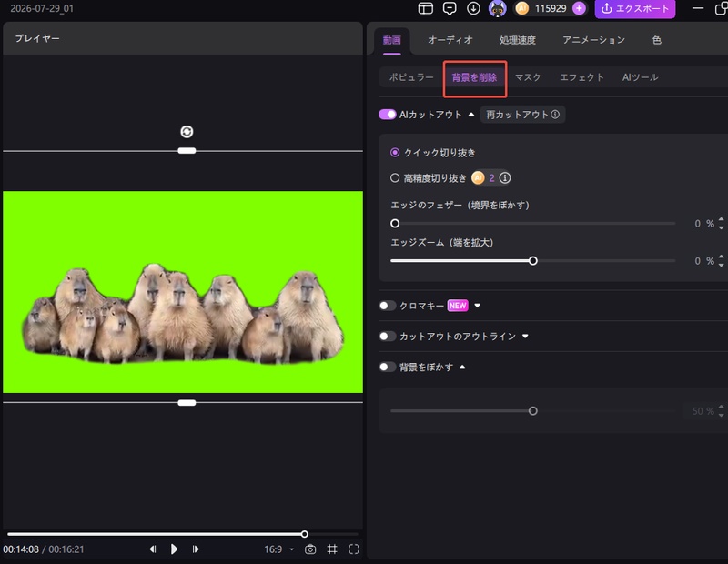Click the capybara preview image

pyautogui.click(x=183, y=292)
